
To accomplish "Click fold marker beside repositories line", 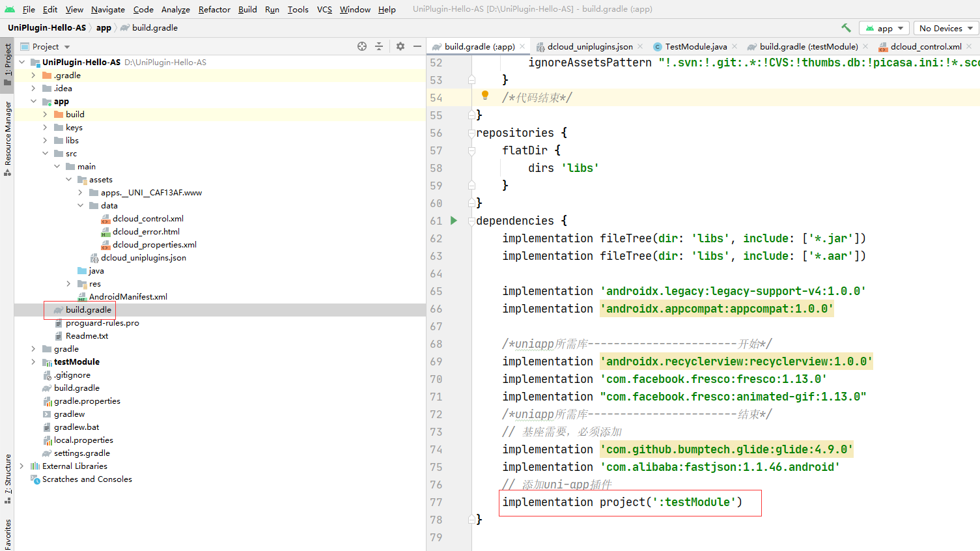I will tap(471, 133).
